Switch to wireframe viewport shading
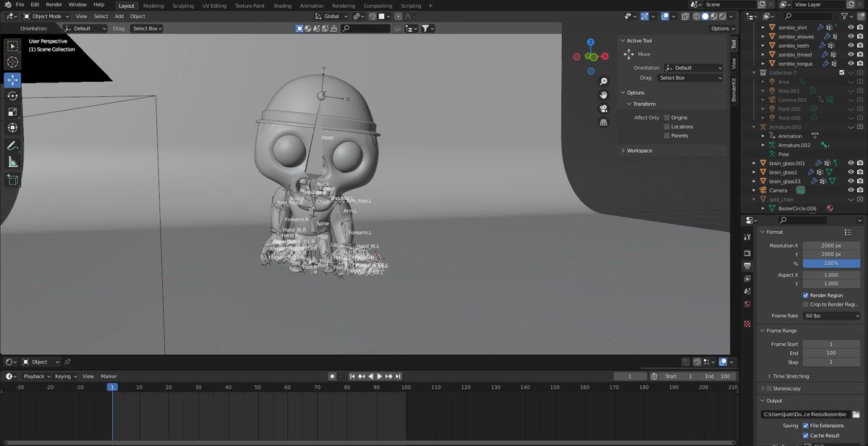The image size is (868, 446). click(x=697, y=16)
